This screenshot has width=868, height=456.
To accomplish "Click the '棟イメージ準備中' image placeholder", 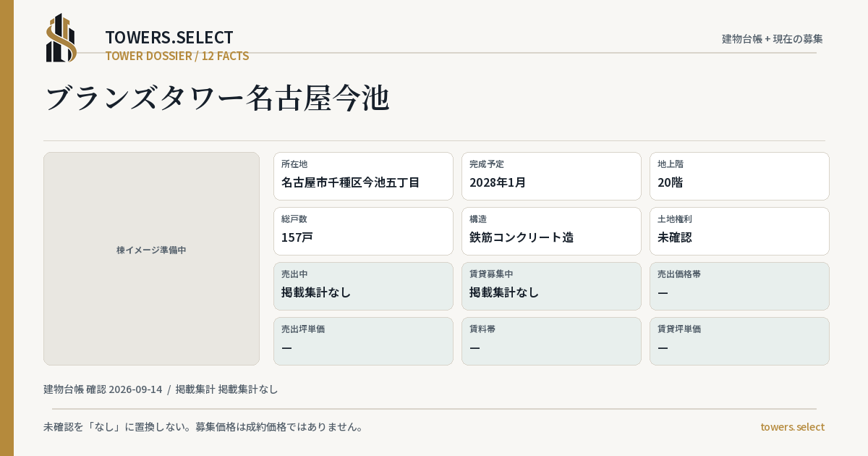I will point(151,258).
